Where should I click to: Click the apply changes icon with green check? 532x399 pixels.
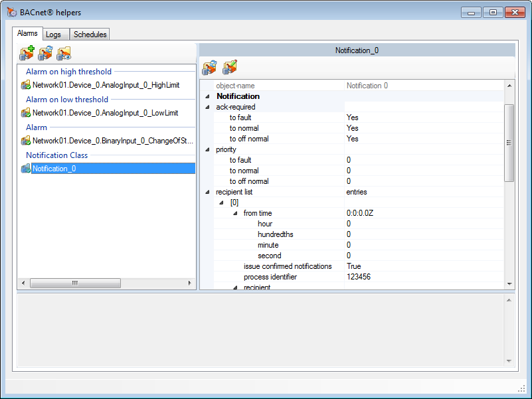[x=230, y=67]
